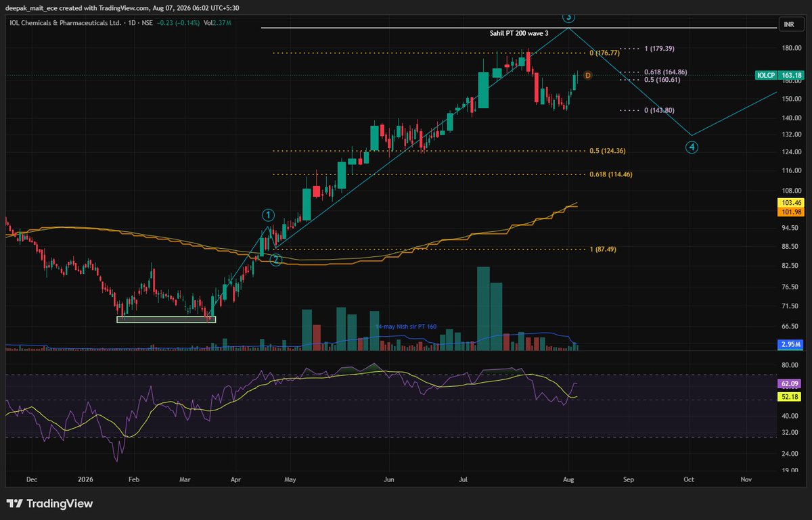Screen dimensions: 812x520
Task: Click the Dec time axis label
Action: (32, 479)
